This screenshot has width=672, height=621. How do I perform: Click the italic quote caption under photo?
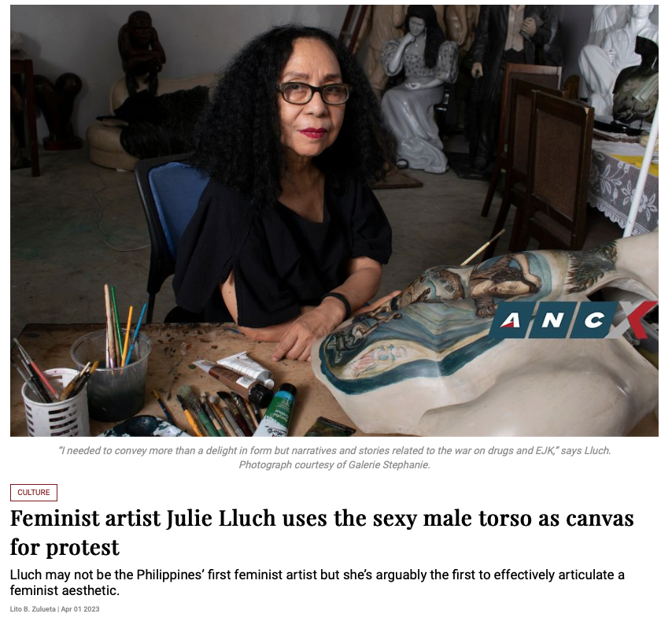pyautogui.click(x=334, y=451)
